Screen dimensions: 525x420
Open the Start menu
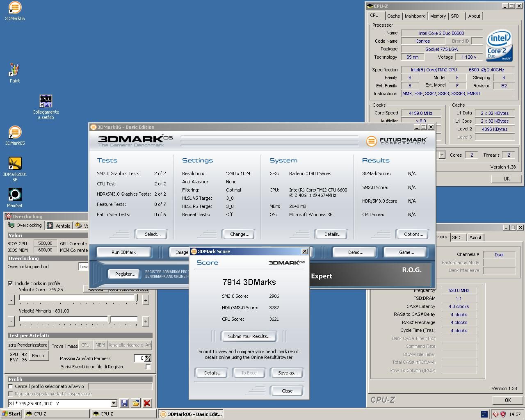[11, 414]
